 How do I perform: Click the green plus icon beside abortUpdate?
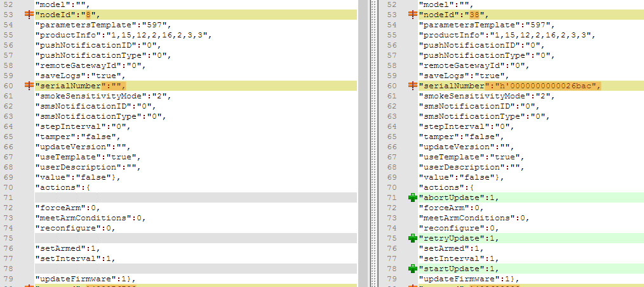pyautogui.click(x=413, y=197)
